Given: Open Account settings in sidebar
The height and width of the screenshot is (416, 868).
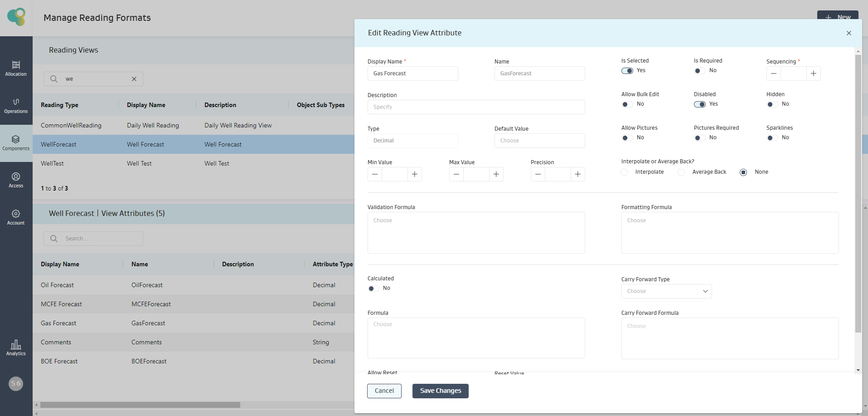Looking at the screenshot, I should click(16, 217).
